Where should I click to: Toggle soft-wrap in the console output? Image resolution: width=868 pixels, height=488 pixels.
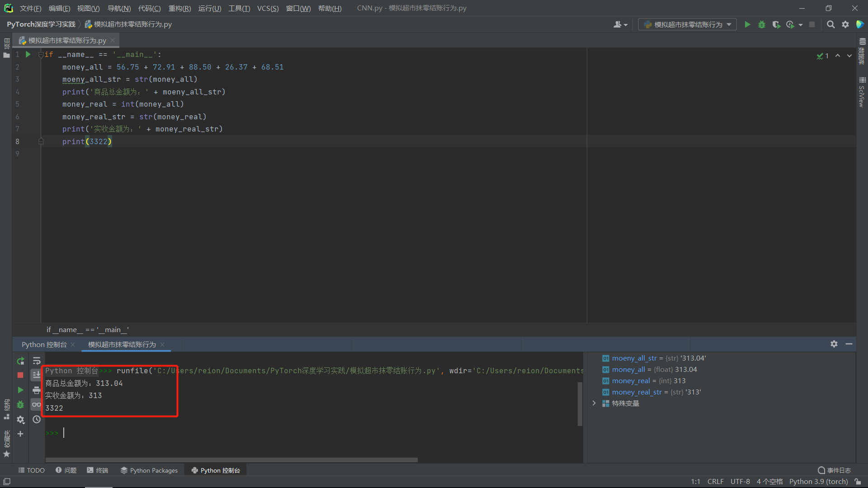37,361
